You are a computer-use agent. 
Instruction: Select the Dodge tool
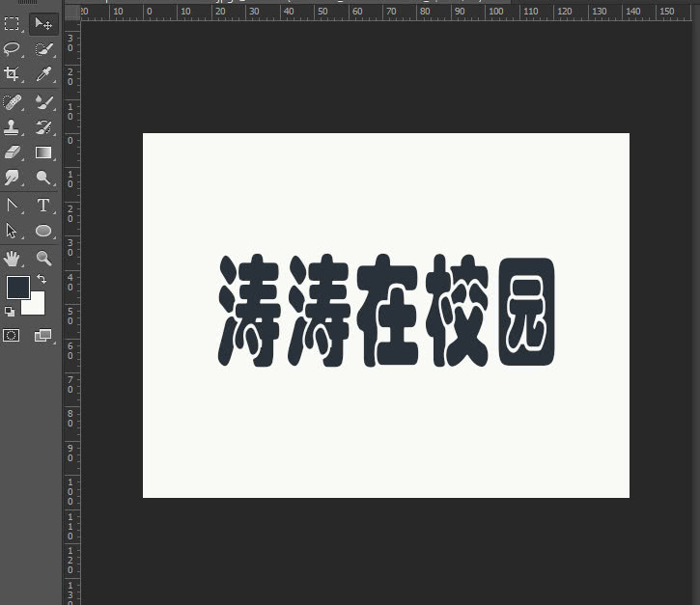(x=43, y=178)
